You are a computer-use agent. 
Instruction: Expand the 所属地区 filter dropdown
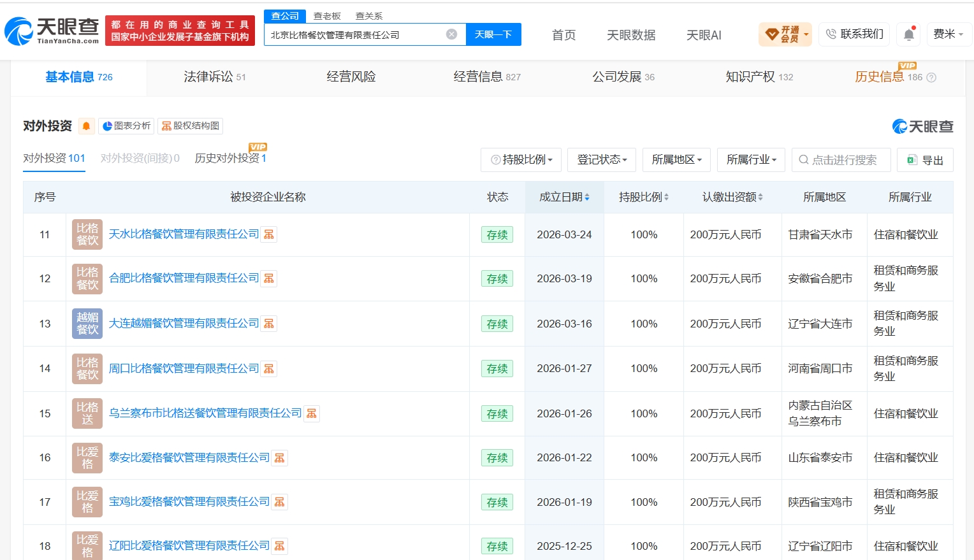tap(676, 160)
